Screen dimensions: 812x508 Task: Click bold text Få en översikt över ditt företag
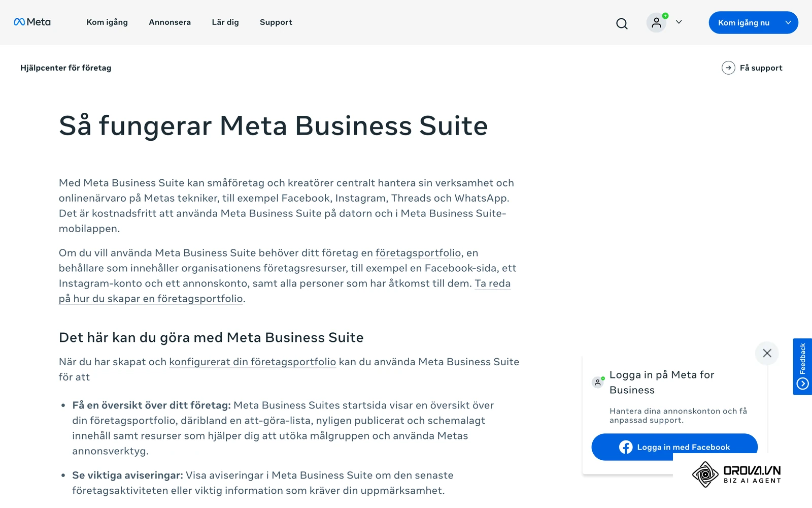click(151, 405)
